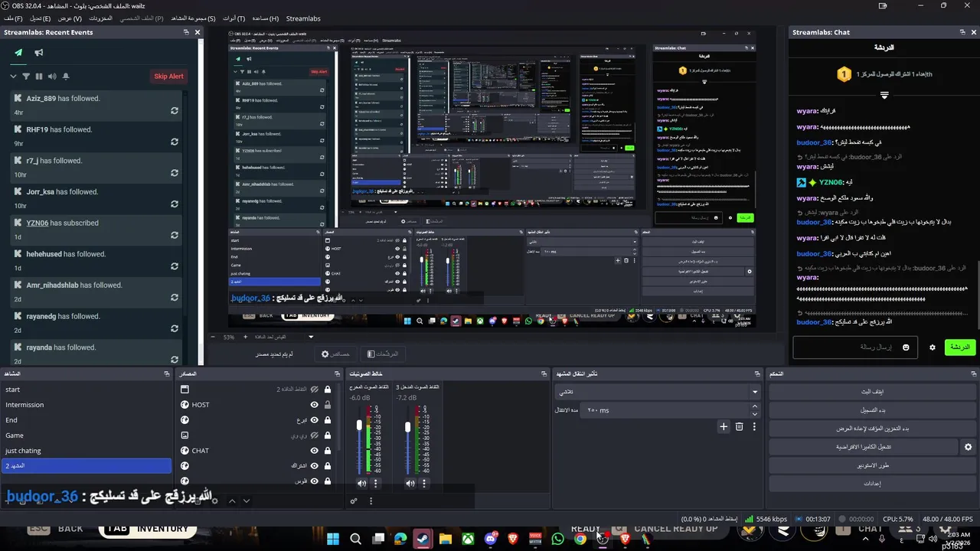Open the scene transition type dropdown
Screen dimensions: 980x551
(x=658, y=392)
